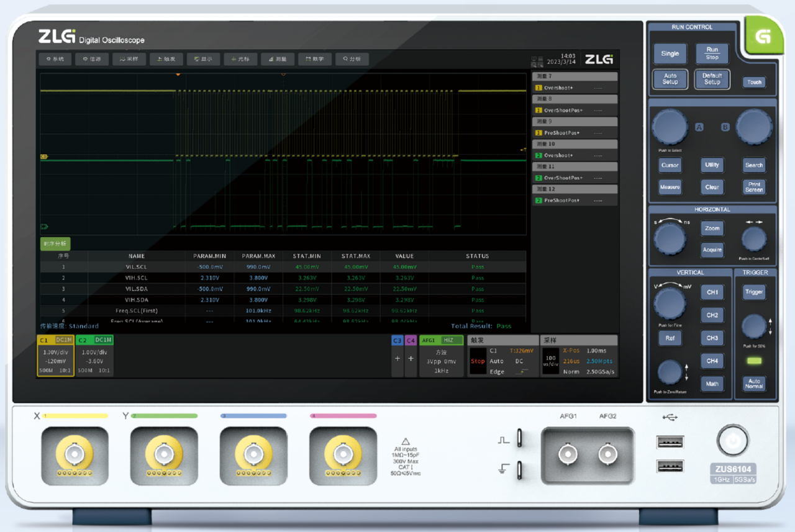
Task: Open the 分析 (Analysis) menu in top bar
Action: pos(352,60)
